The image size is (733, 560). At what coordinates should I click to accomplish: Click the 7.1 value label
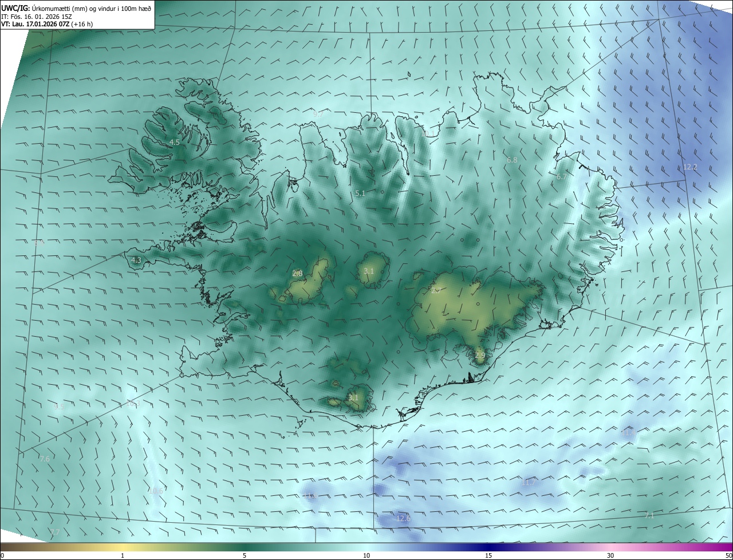(x=649, y=516)
